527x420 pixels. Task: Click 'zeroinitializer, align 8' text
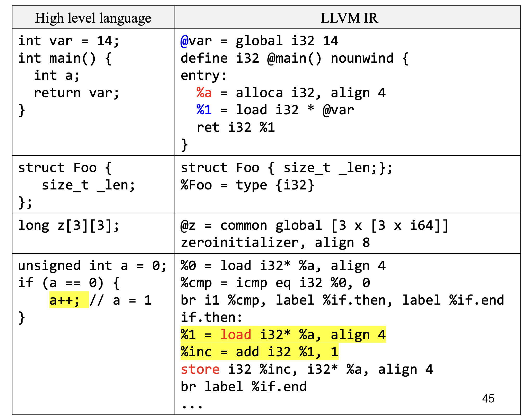[275, 243]
